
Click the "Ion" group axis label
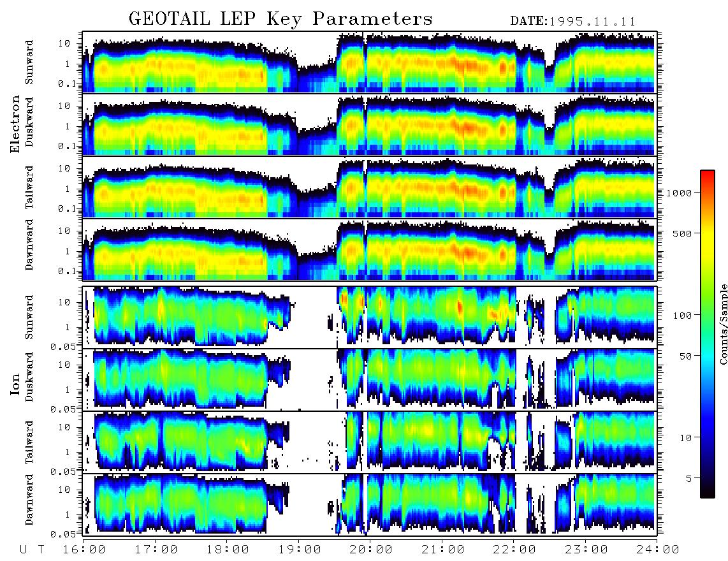click(15, 384)
